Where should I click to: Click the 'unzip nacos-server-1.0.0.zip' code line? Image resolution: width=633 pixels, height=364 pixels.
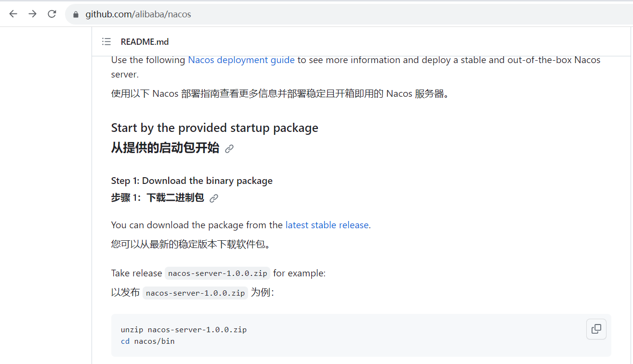pos(184,330)
